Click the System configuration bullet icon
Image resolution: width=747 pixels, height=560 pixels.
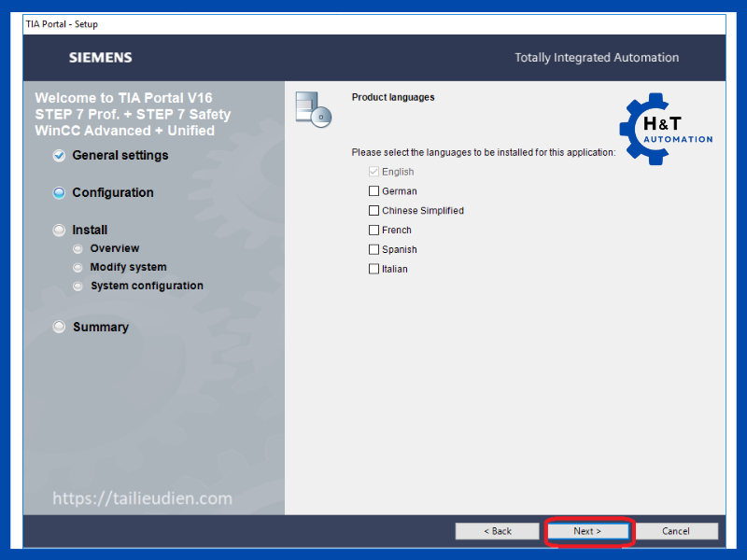coord(78,287)
